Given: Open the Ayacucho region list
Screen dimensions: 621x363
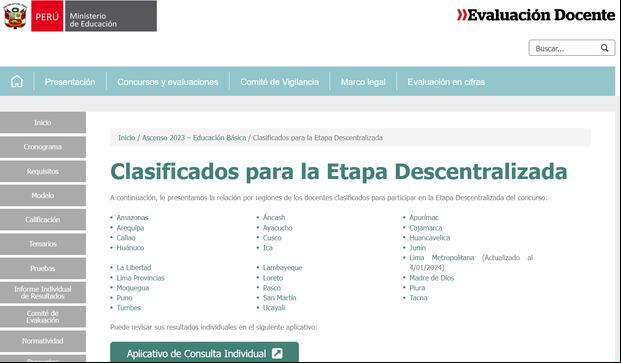Looking at the screenshot, I should [278, 228].
